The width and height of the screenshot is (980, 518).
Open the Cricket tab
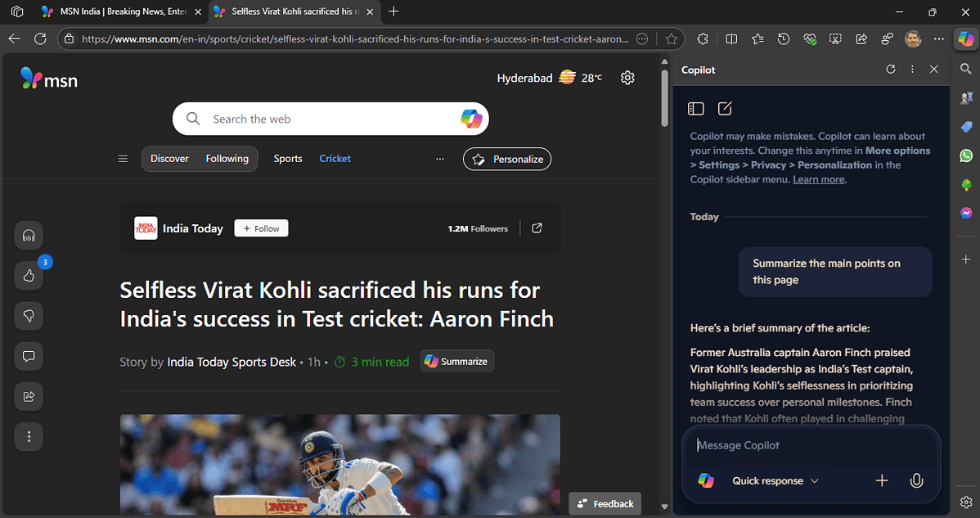[x=335, y=159]
